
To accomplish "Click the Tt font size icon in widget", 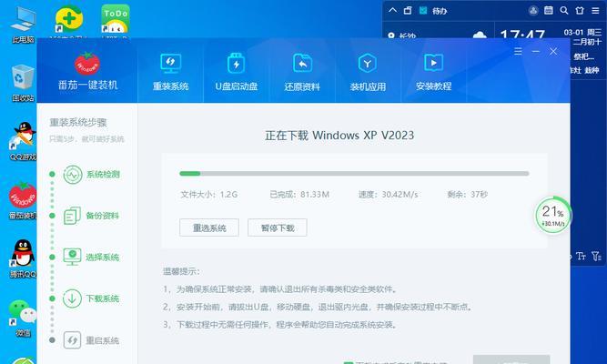I will tap(581, 256).
